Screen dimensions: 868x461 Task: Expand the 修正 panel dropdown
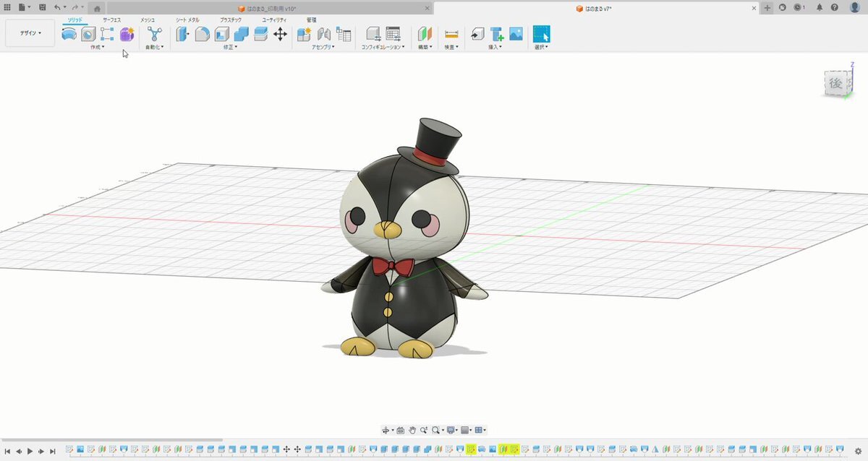231,47
